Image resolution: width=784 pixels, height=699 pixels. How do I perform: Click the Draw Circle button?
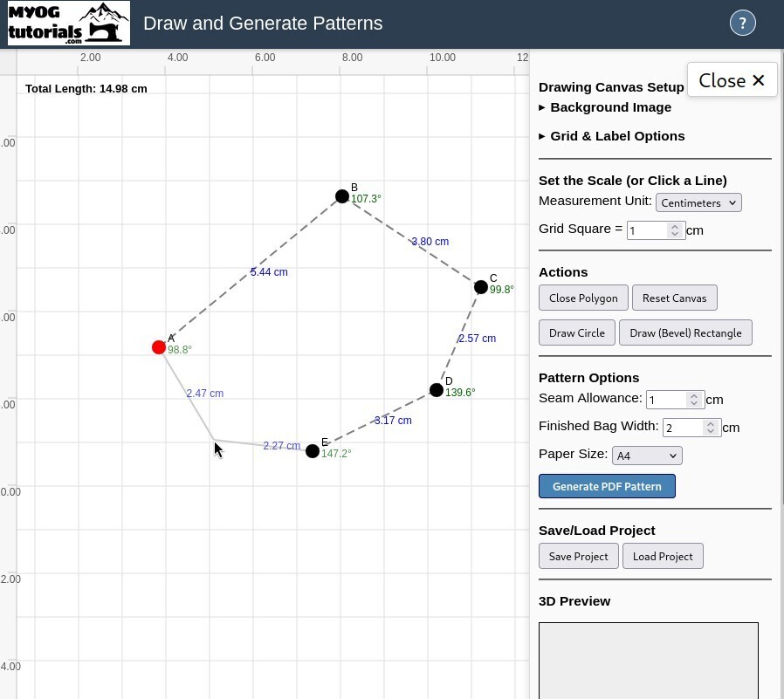[x=577, y=332]
